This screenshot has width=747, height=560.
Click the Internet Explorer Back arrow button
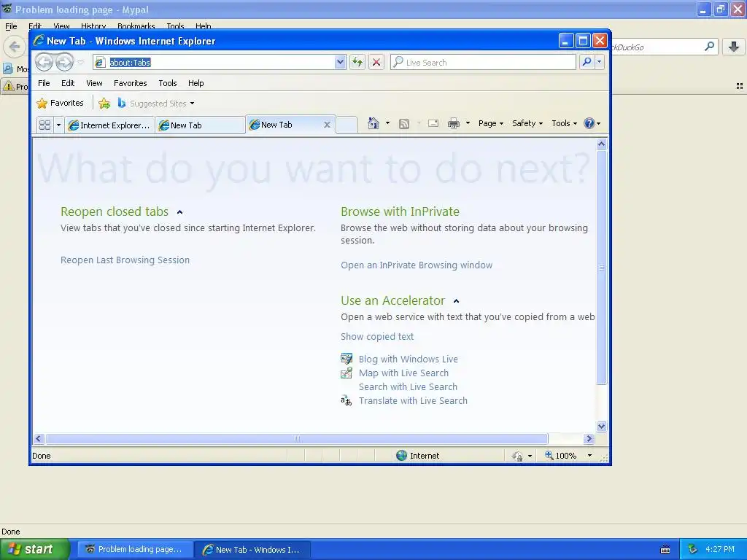tap(44, 62)
